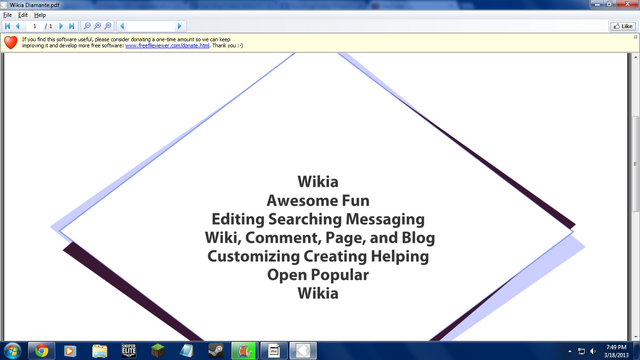The width and height of the screenshot is (640, 360).
Task: Open the notepad icon in taskbar
Action: click(x=187, y=351)
